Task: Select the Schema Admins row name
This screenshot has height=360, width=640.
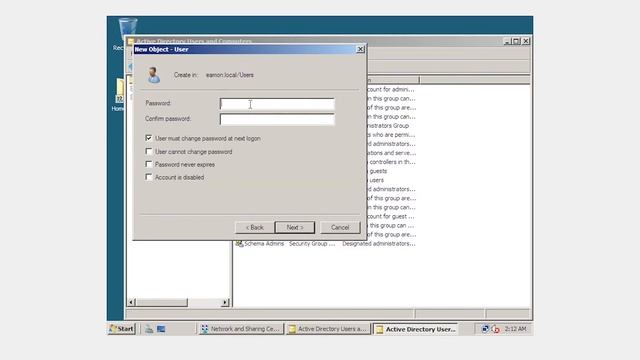Action: point(264,244)
